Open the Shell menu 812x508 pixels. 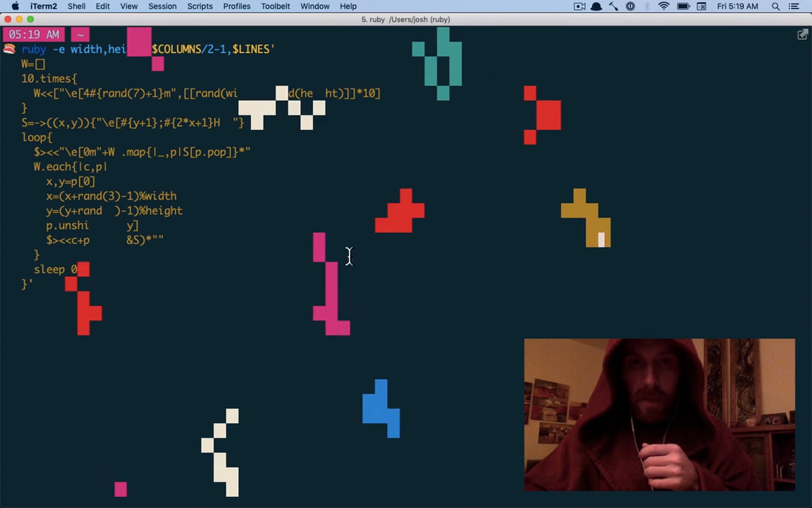[x=76, y=6]
